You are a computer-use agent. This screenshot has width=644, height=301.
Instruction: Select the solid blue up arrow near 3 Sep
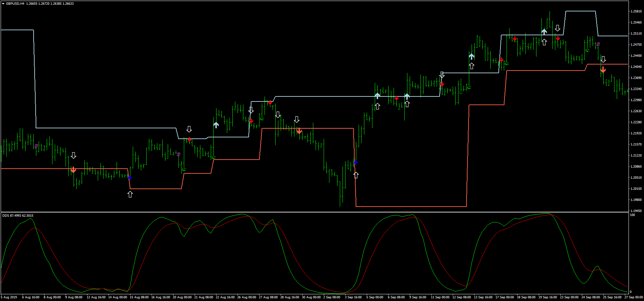[356, 163]
